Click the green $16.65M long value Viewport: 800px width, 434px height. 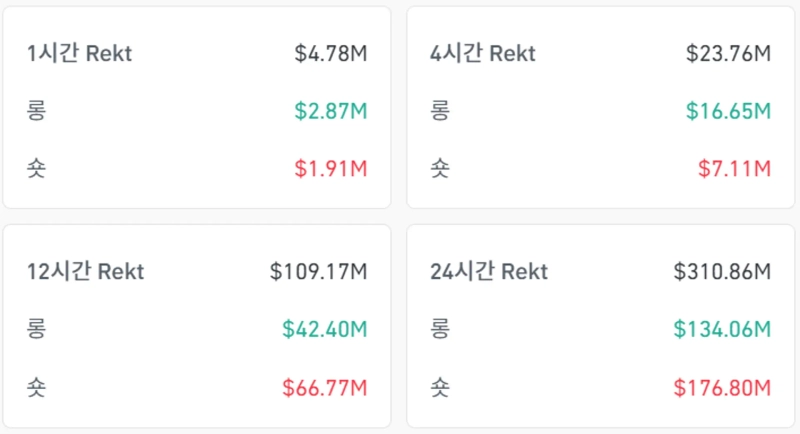click(729, 111)
